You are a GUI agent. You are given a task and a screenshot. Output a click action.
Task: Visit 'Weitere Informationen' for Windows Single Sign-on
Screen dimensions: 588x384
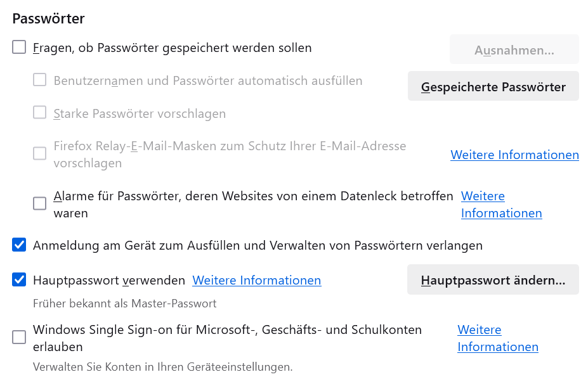497,338
